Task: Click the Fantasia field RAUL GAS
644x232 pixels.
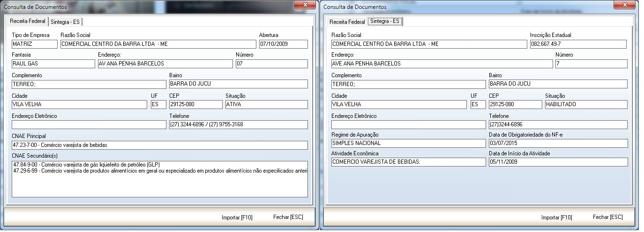Action: (53, 64)
